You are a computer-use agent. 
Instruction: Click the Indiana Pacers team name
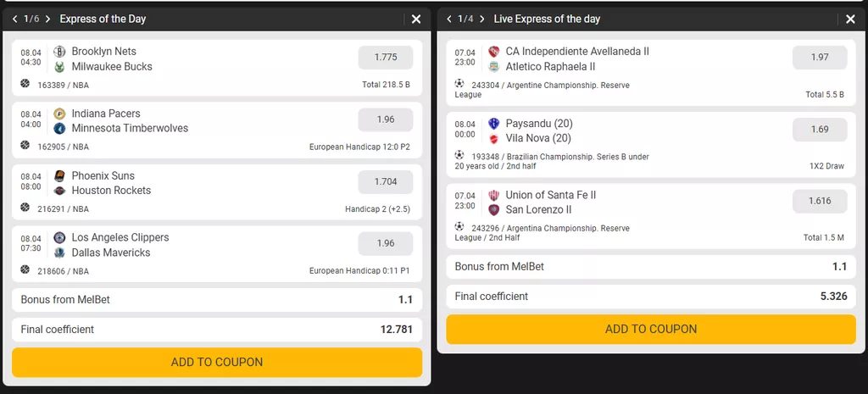(106, 114)
